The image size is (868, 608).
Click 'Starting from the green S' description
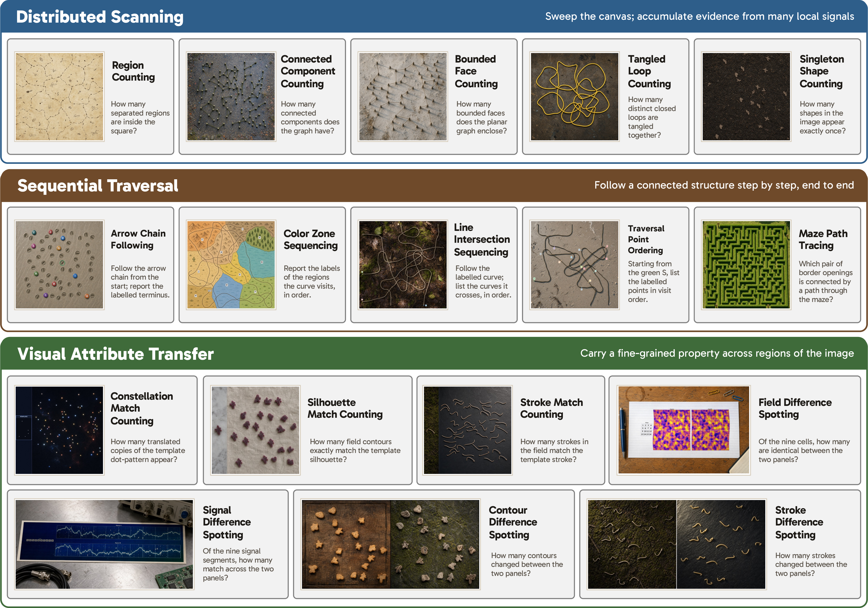(x=653, y=281)
